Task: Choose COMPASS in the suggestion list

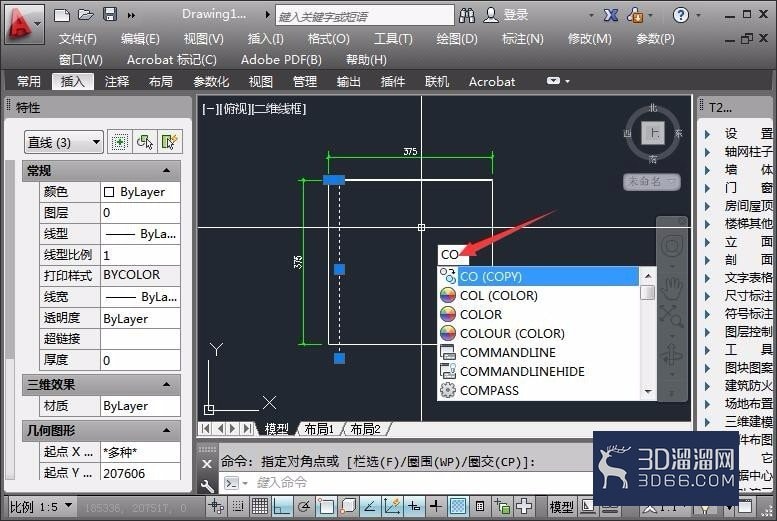Action: tap(539, 391)
